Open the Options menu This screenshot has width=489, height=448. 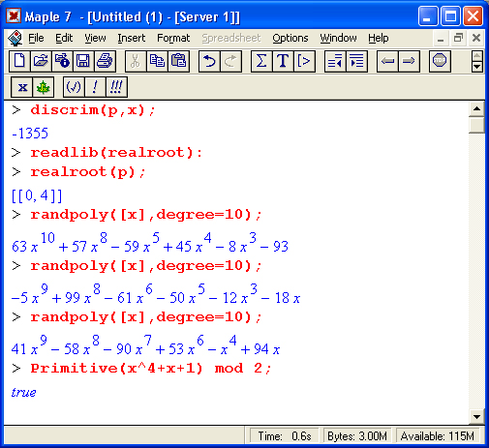290,38
